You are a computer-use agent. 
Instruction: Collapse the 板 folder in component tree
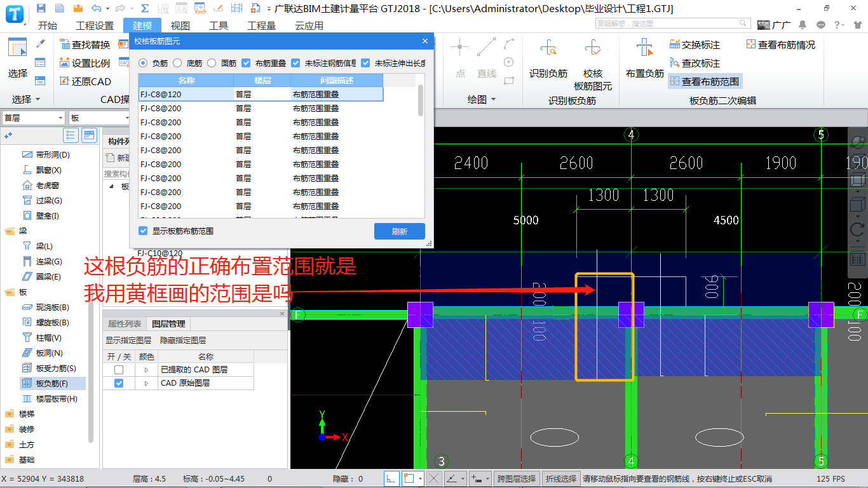[9, 292]
